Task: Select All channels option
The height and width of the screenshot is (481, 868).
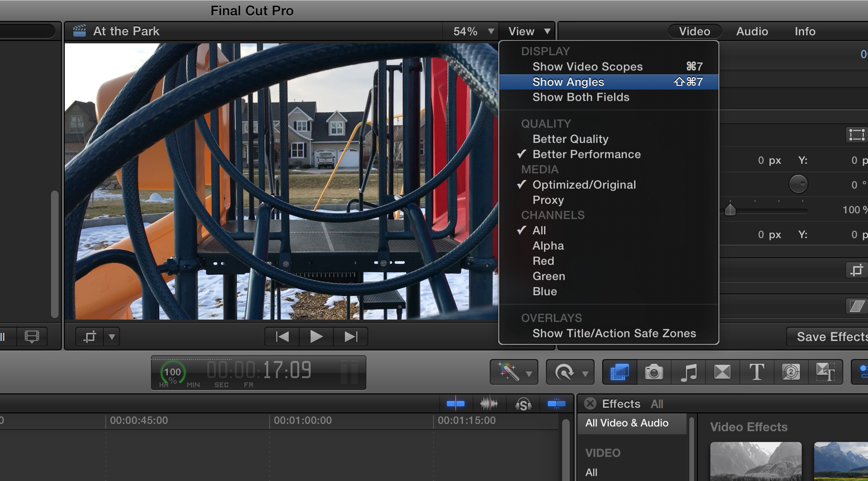Action: pyautogui.click(x=608, y=230)
